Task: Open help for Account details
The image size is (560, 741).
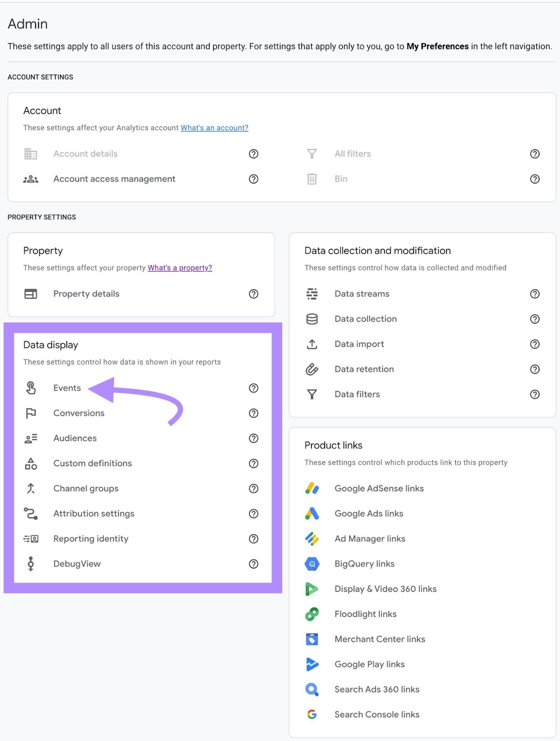Action: (253, 154)
